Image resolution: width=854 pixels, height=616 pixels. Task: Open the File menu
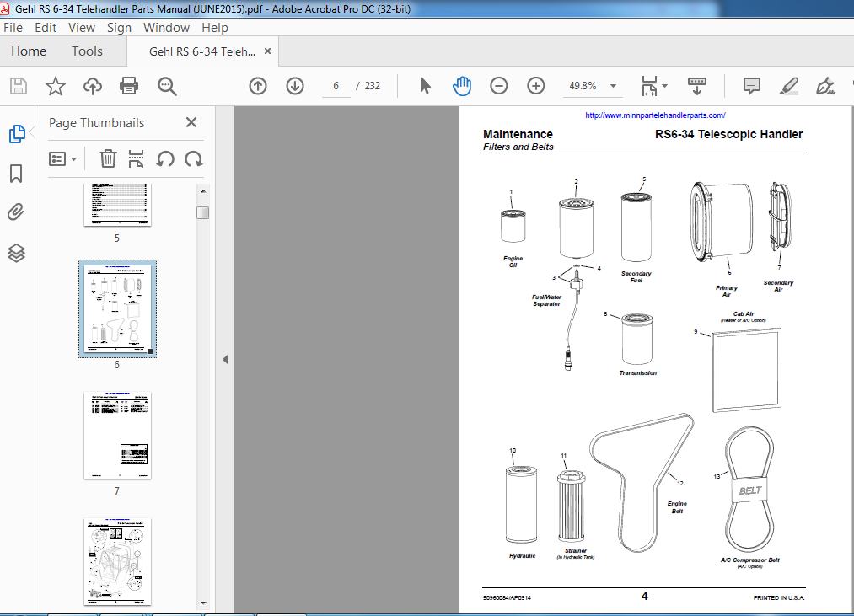coord(13,28)
